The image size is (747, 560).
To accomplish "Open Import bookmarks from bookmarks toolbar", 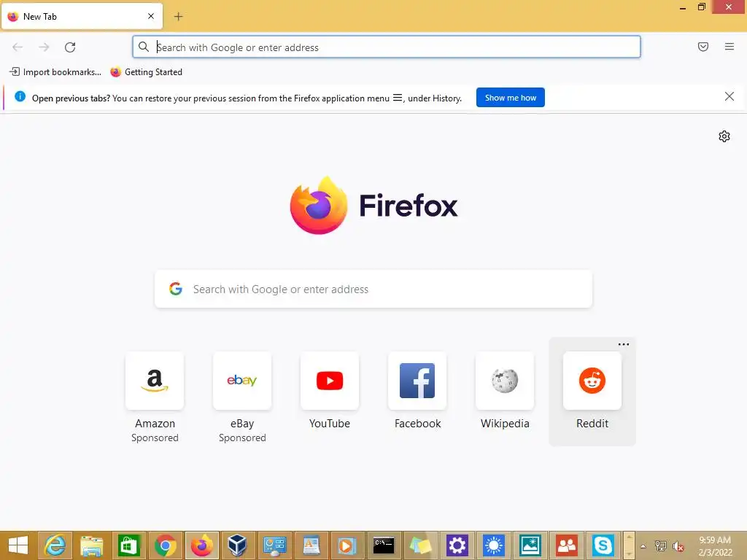I will pos(55,72).
